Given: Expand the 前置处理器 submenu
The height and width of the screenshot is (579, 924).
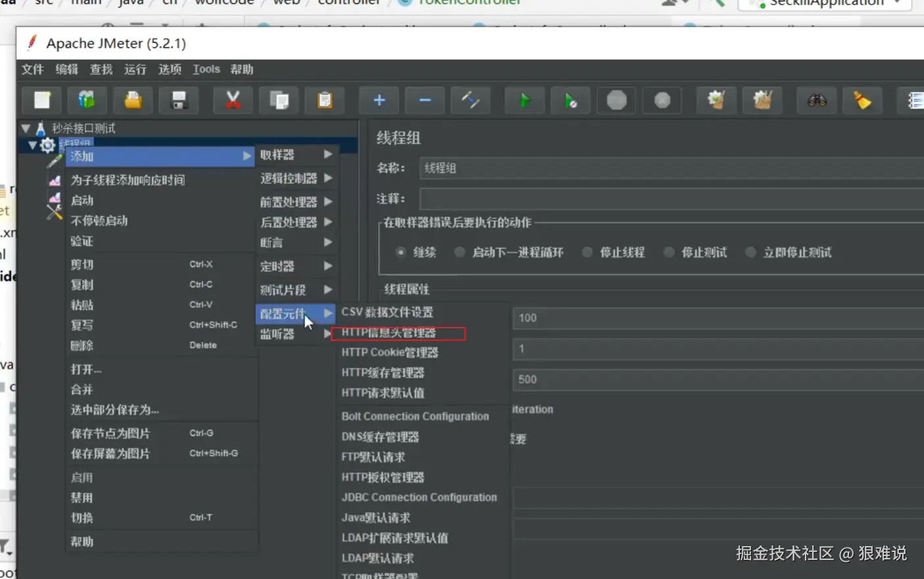Looking at the screenshot, I should click(x=297, y=202).
